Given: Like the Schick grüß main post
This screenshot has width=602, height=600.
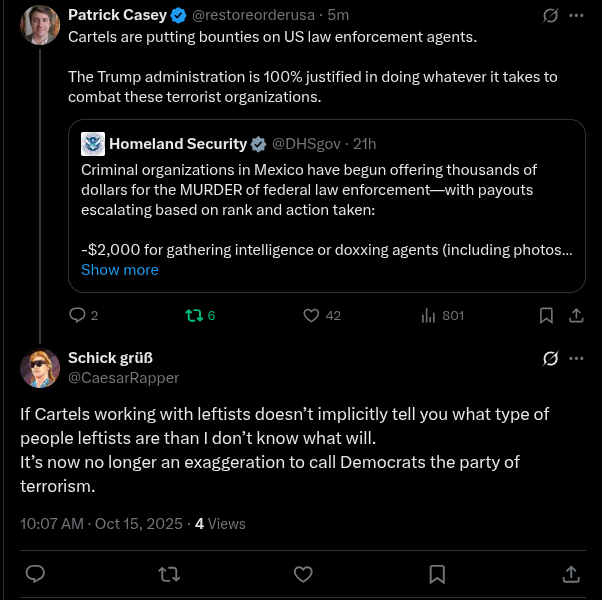Looking at the screenshot, I should pyautogui.click(x=304, y=574).
